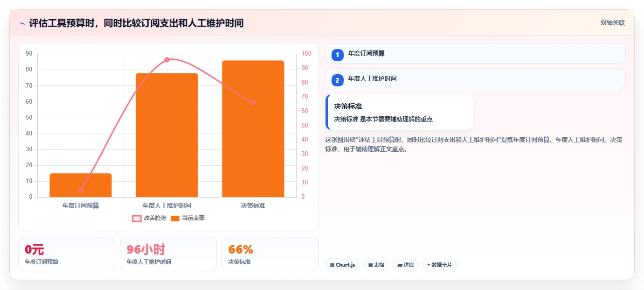
Task: Click the 决策标准 highlight card
Action: pyautogui.click(x=400, y=112)
